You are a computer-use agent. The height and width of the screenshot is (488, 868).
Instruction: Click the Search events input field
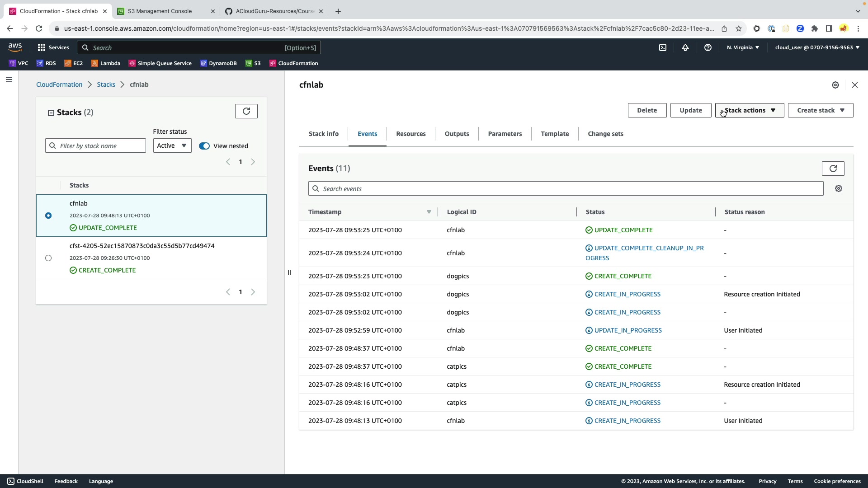(x=565, y=189)
